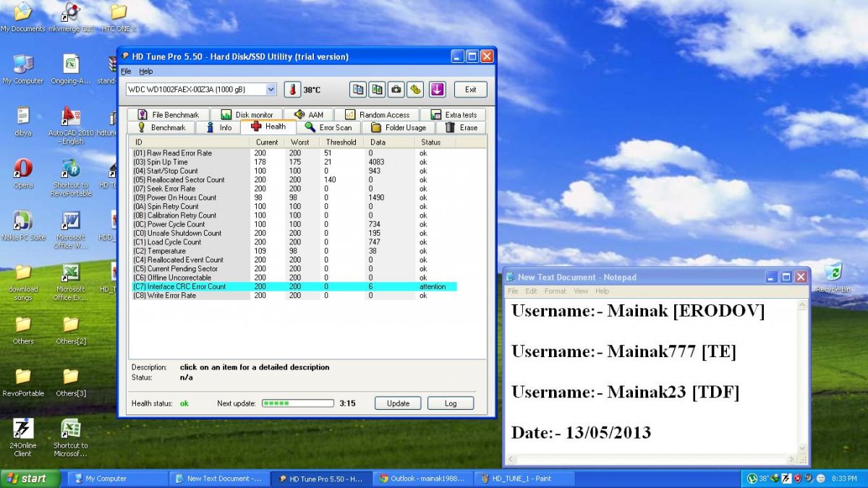Select the Raw Read Error Rate row
Viewport: 868px width, 488px height.
pos(293,153)
